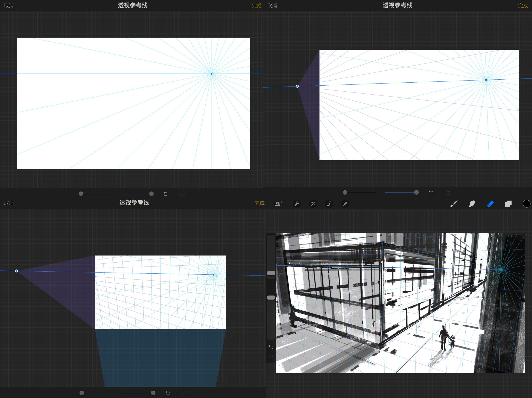This screenshot has height=398, width=532.
Task: Select the left vanishing point beside three-point guide canvas
Action: click(x=16, y=271)
